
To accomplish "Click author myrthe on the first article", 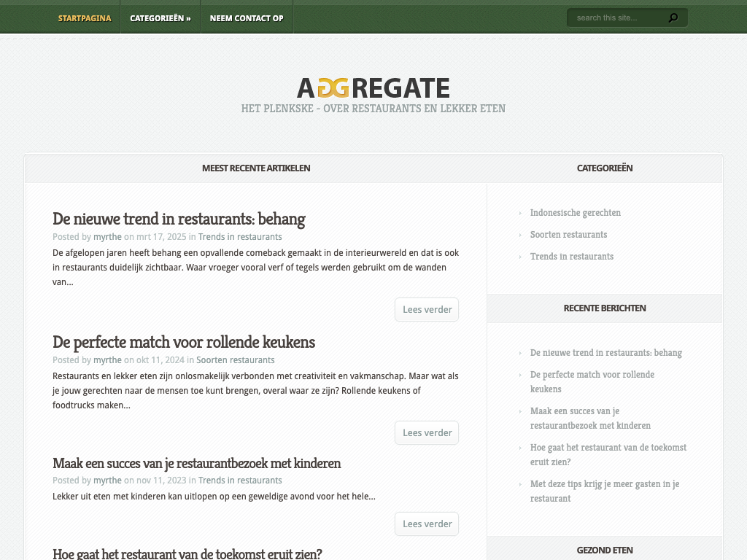I will point(107,237).
